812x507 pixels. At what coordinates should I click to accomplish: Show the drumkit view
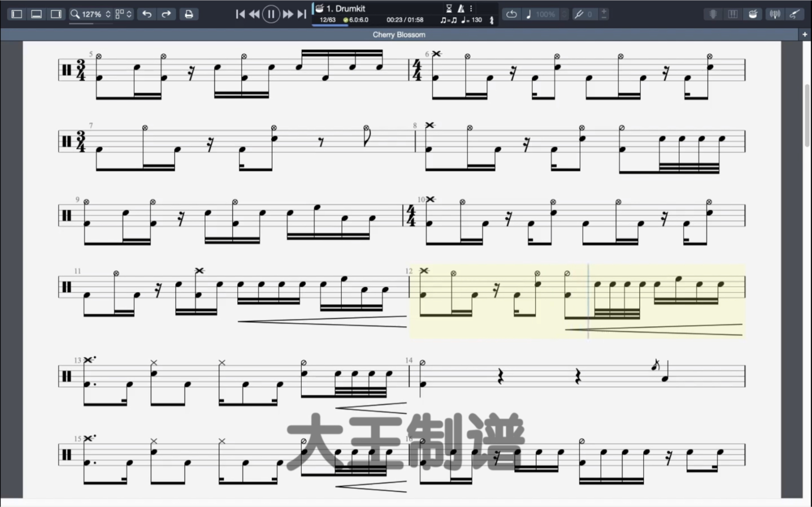753,14
